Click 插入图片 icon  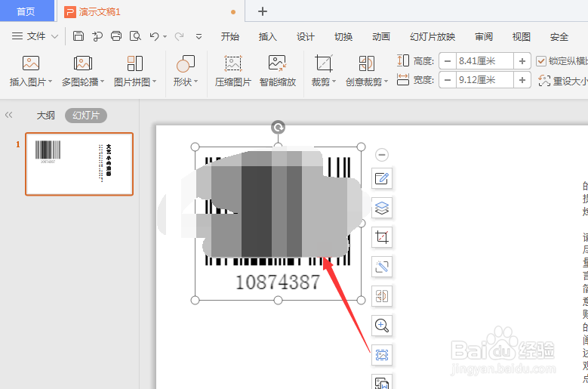point(31,63)
